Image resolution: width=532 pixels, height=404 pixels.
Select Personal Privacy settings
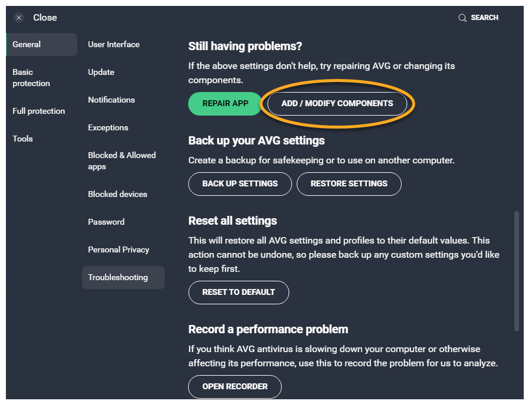click(119, 249)
